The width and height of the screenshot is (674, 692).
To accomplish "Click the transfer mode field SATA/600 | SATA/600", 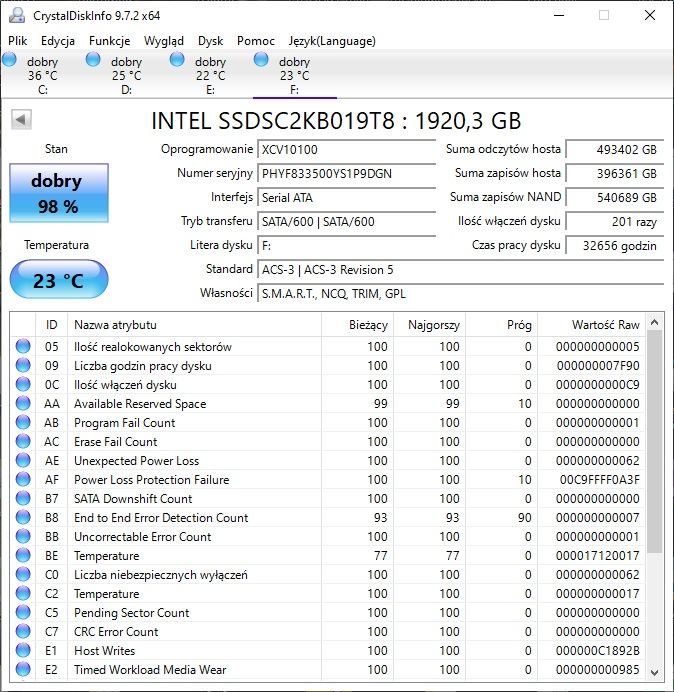I will click(346, 222).
